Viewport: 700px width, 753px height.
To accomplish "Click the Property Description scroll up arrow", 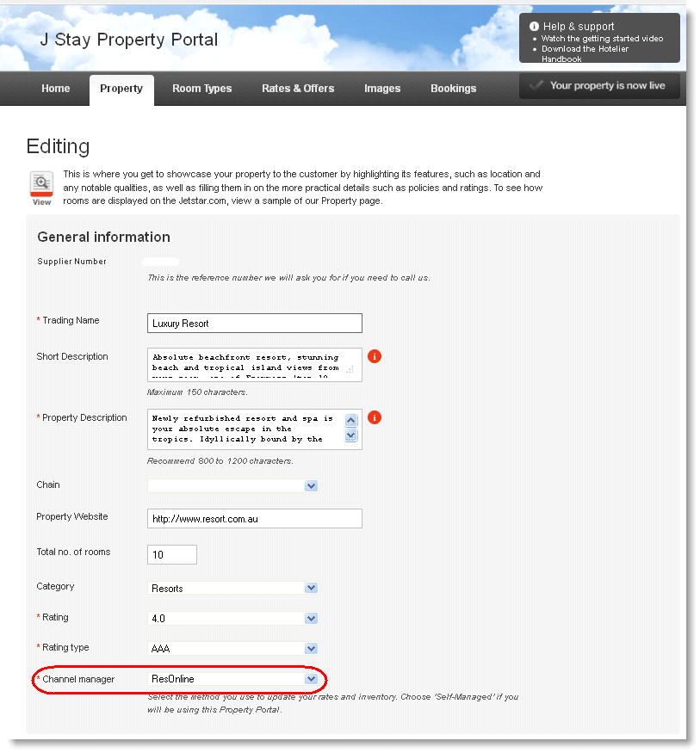I will point(351,420).
